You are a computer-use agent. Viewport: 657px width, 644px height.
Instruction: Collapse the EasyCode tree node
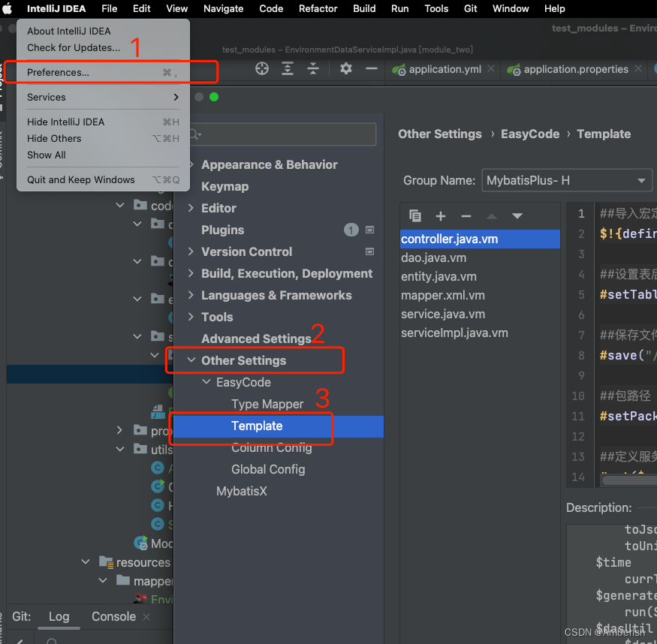tap(206, 381)
